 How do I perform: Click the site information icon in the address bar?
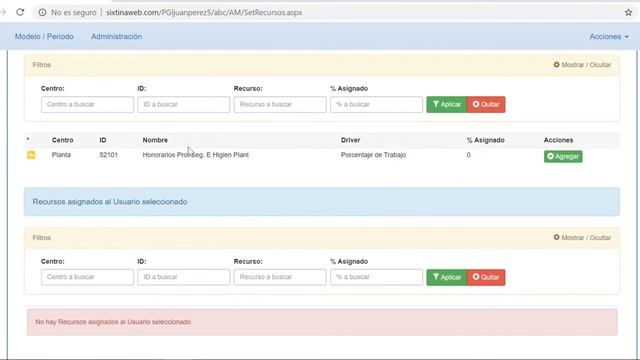click(x=42, y=13)
